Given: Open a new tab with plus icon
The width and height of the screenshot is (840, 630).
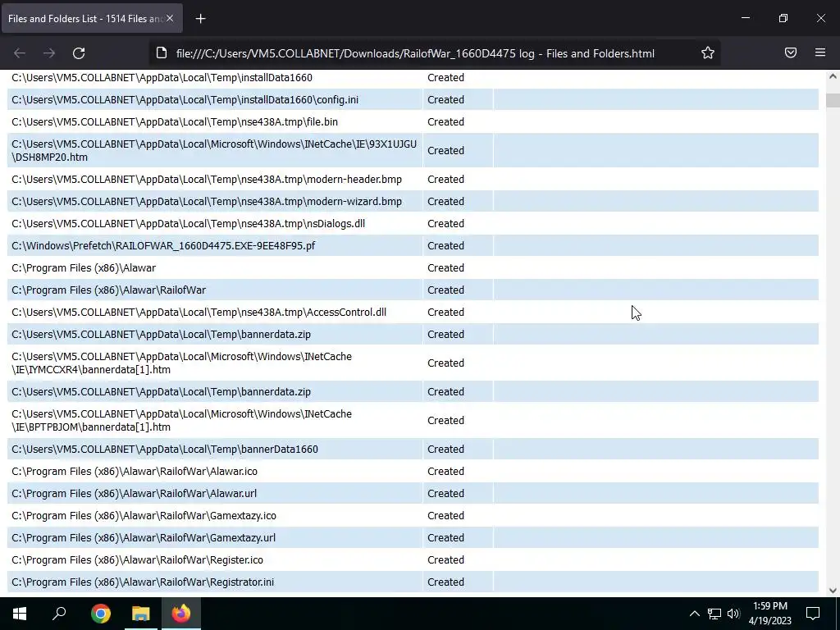Looking at the screenshot, I should tap(200, 19).
